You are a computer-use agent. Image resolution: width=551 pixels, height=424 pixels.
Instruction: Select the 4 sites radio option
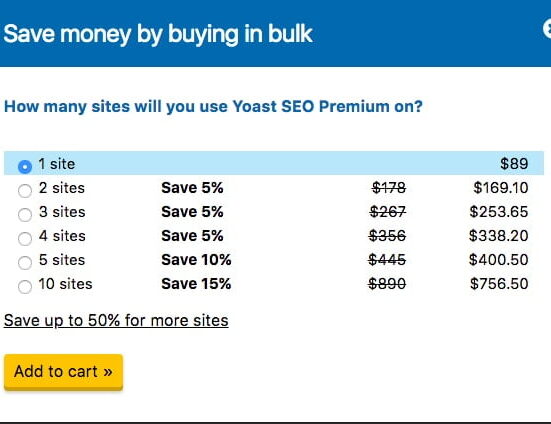pos(25,239)
